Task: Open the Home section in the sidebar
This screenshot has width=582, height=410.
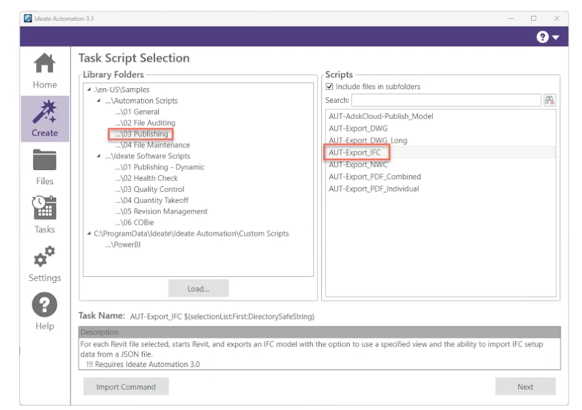Action: pos(45,71)
